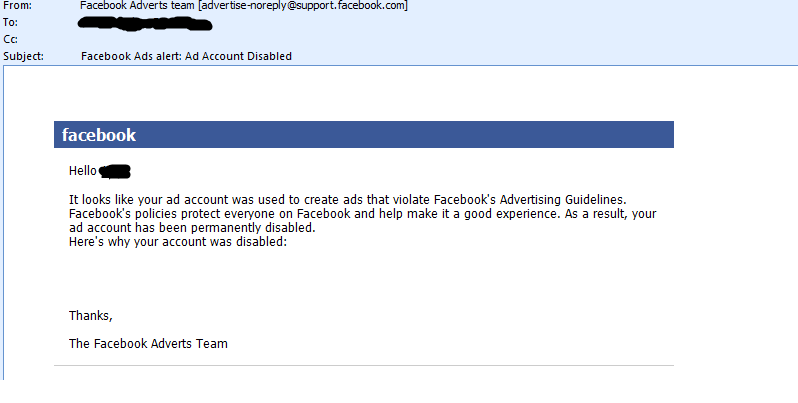Image resolution: width=798 pixels, height=403 pixels.
Task: Click the right end of the blue banner
Action: coord(660,135)
